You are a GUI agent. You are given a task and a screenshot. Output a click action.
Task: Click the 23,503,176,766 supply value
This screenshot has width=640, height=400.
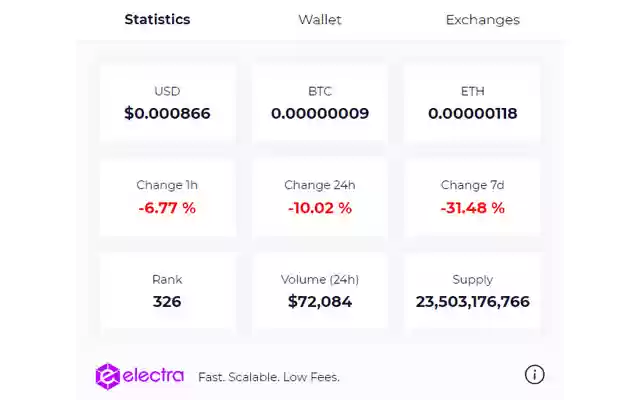472,301
